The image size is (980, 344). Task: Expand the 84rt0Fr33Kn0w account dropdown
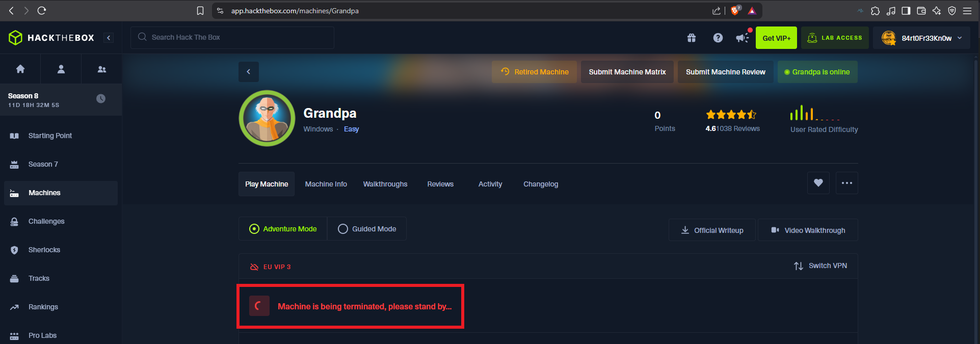point(922,38)
